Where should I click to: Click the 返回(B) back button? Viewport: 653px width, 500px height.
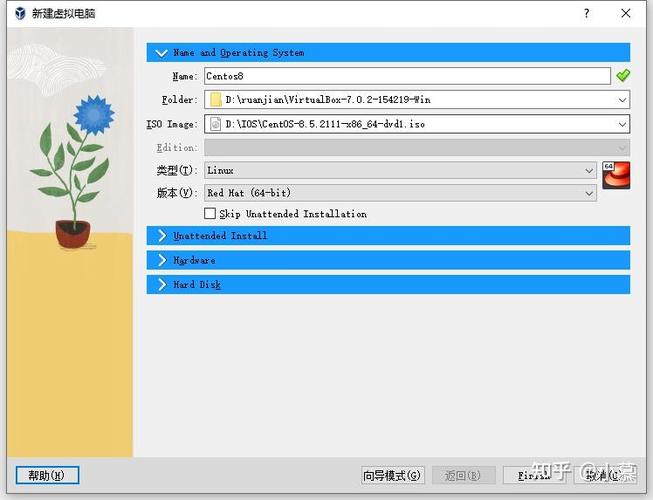coord(464,475)
